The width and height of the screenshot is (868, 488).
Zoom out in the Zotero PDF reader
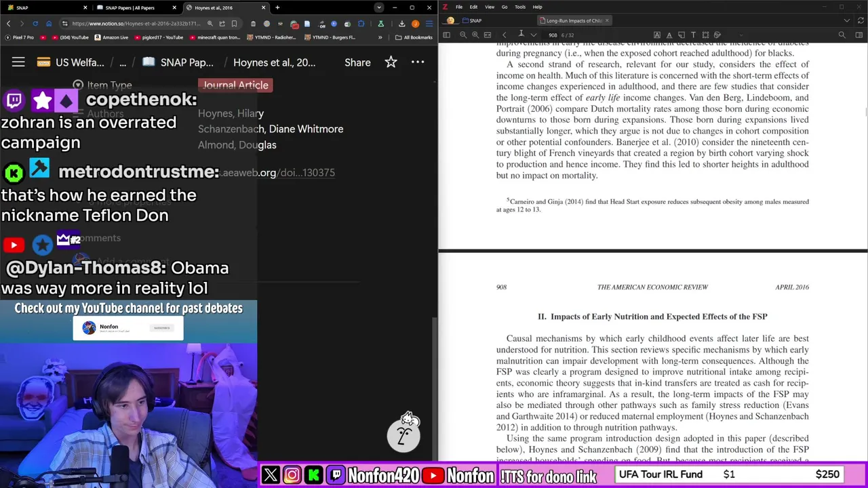tap(463, 35)
